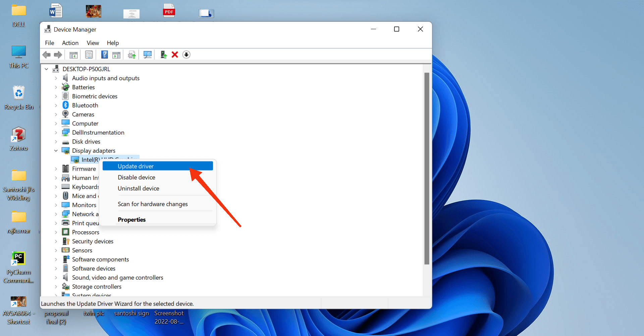Select the Bluetooth icon in device tree
644x336 pixels.
(x=66, y=105)
